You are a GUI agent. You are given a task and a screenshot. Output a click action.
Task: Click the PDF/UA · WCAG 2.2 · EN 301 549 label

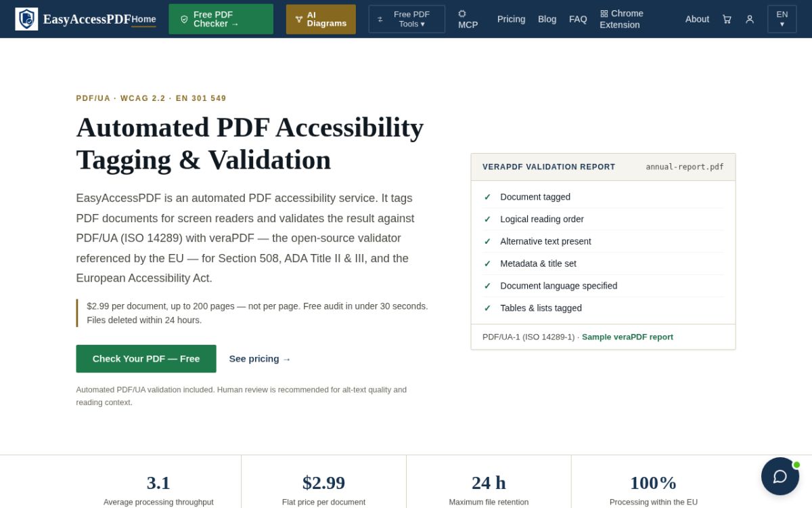pos(152,98)
